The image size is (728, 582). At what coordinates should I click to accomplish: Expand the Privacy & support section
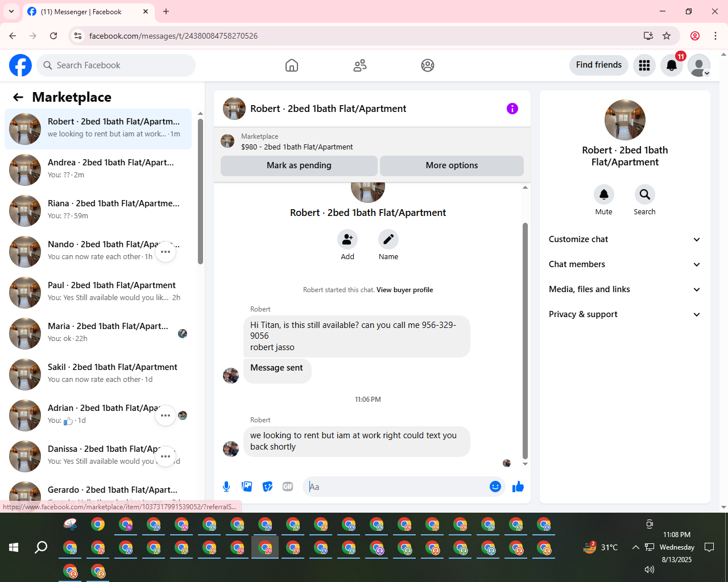[x=625, y=314]
